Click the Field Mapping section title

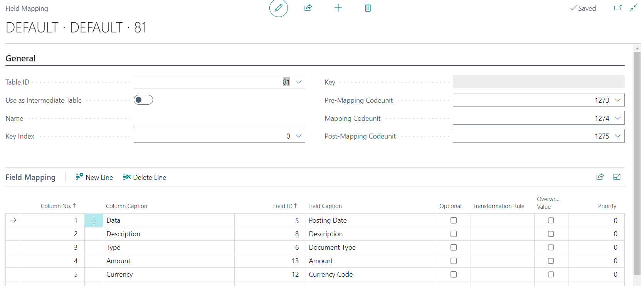tap(30, 177)
